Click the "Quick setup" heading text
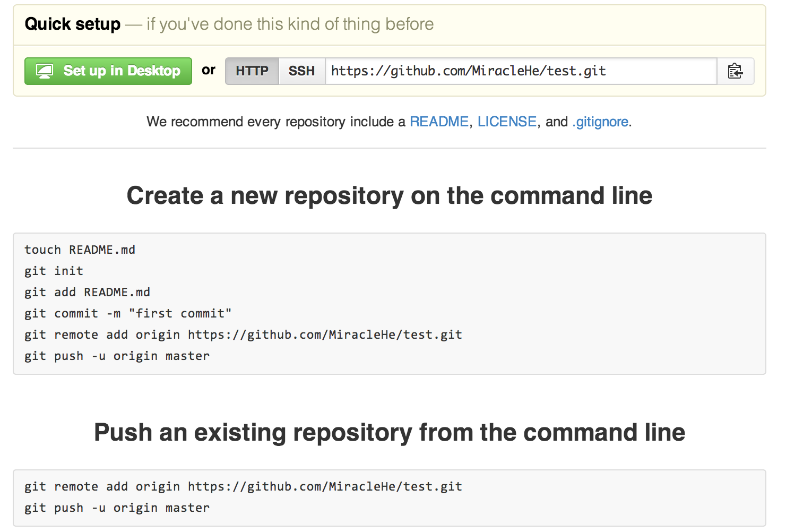This screenshot has height=532, width=812. click(73, 24)
